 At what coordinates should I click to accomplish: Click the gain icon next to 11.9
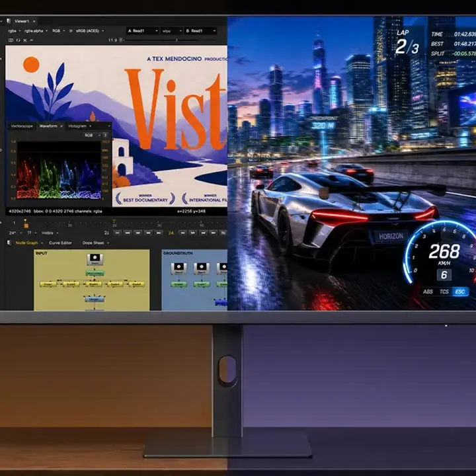pyautogui.click(x=121, y=40)
